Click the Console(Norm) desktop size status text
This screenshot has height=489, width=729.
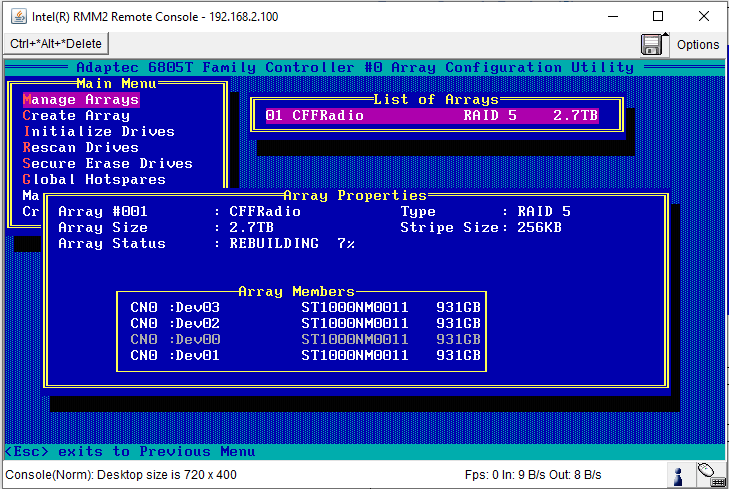(x=121, y=475)
